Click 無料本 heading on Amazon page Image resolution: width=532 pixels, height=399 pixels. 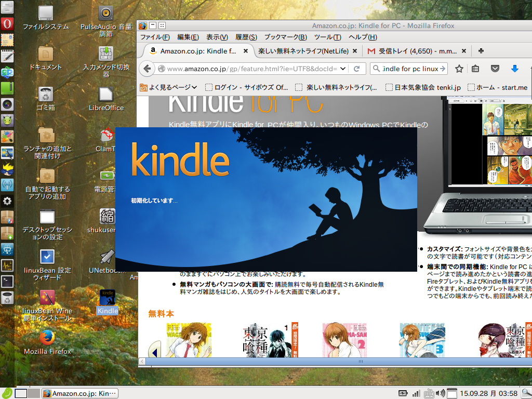(x=161, y=313)
